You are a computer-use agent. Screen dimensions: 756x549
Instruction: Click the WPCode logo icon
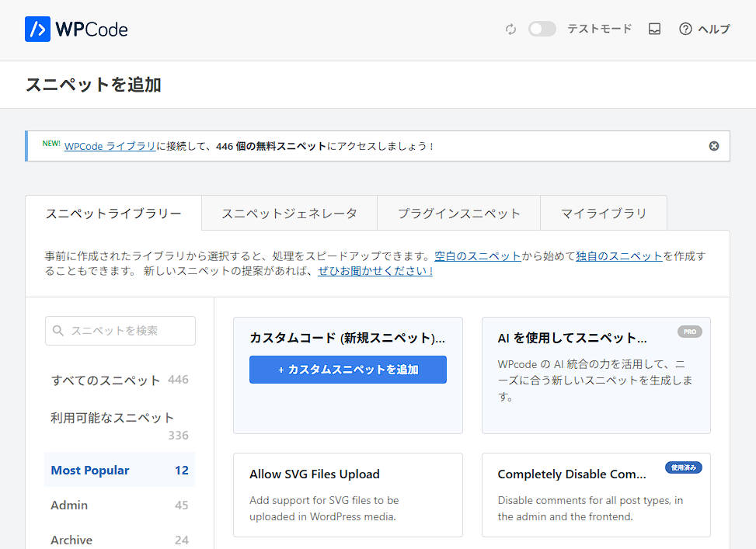(37, 30)
